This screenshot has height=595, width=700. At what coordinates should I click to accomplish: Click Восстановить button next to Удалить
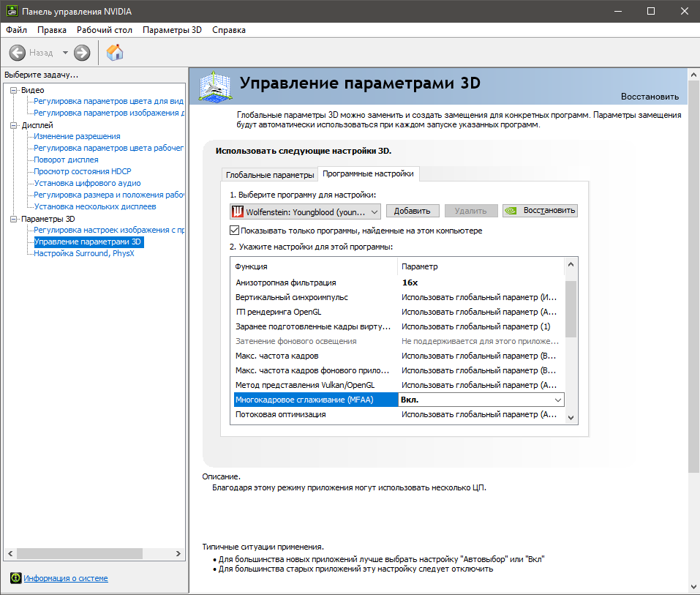540,210
